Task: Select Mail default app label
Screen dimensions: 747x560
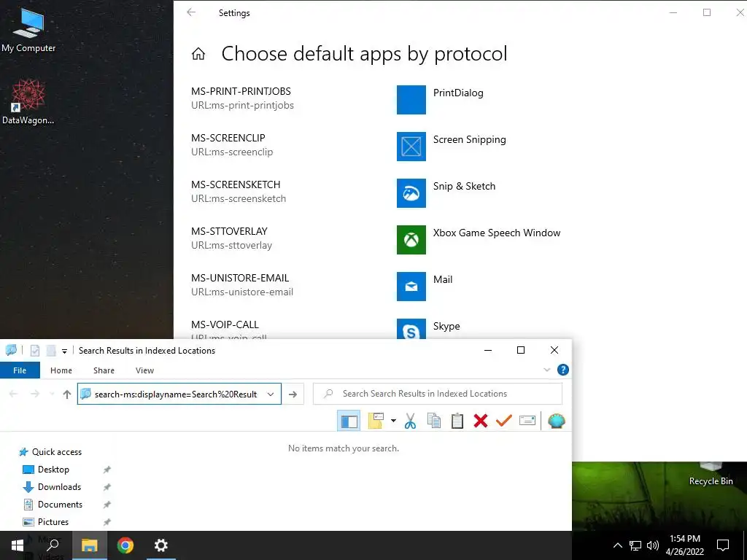Action: tap(443, 279)
